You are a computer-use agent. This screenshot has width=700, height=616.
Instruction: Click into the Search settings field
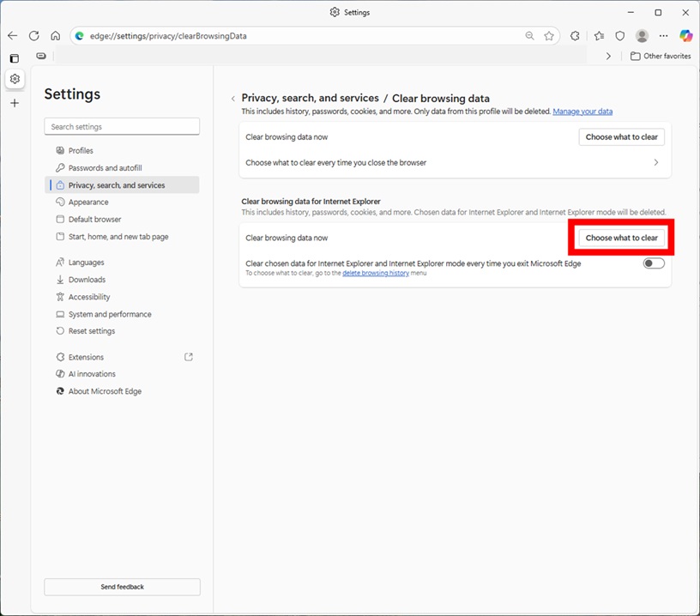coord(122,127)
